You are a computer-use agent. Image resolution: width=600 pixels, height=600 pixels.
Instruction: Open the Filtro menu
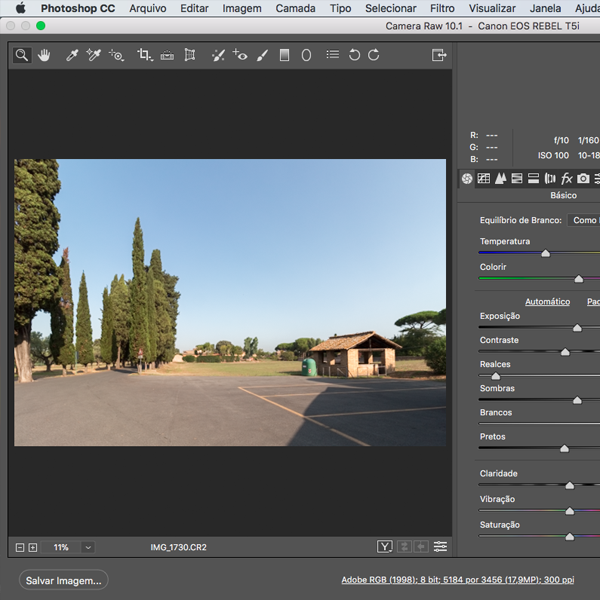(442, 8)
